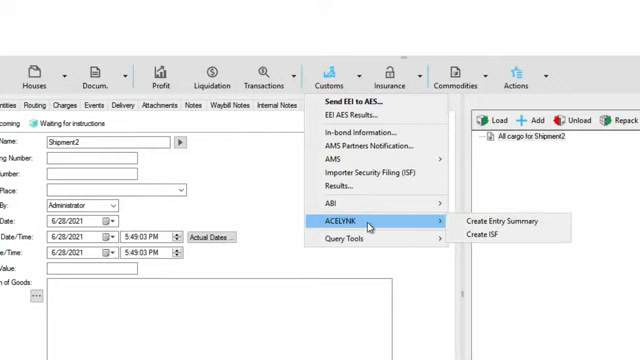Click the empty field below Name

(x=92, y=158)
